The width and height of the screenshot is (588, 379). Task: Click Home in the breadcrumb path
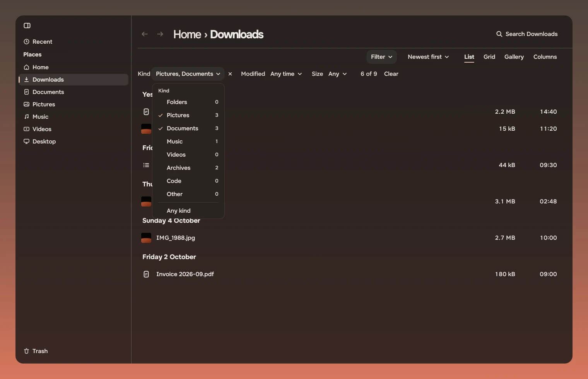(x=187, y=34)
